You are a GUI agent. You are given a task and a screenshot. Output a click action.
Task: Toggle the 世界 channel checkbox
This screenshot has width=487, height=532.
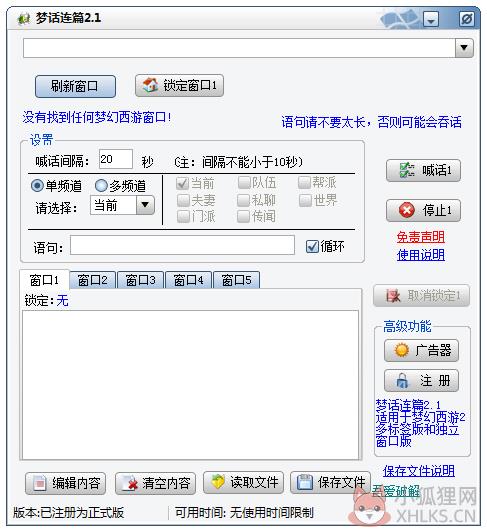pos(305,200)
